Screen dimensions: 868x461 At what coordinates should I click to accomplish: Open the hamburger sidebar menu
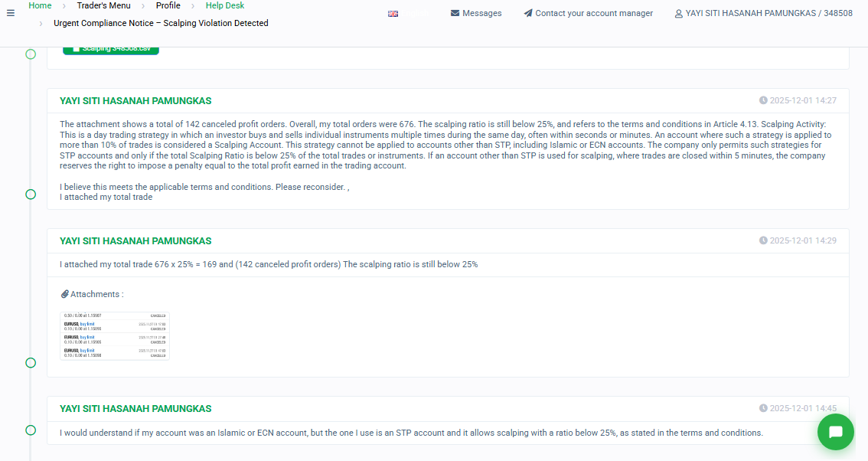(x=11, y=13)
